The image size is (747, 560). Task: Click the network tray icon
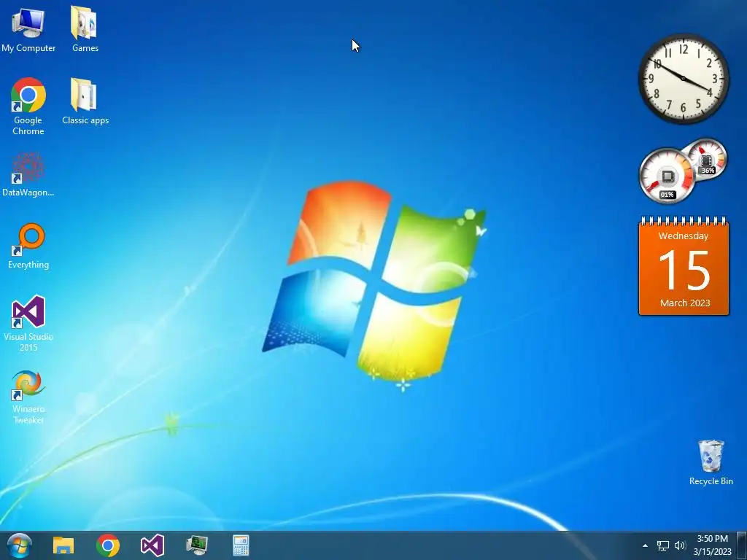tap(662, 545)
